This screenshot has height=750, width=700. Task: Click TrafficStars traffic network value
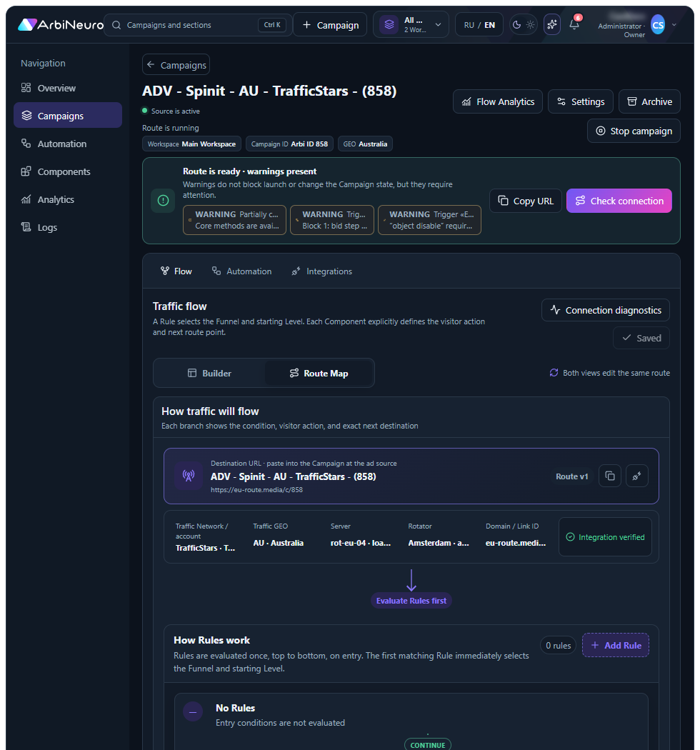205,548
